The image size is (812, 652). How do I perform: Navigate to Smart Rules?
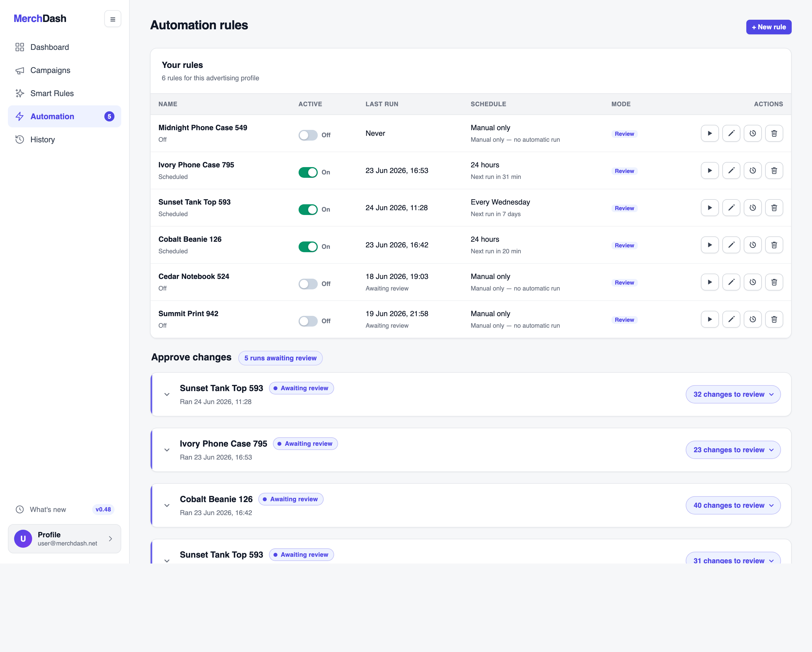[x=64, y=93]
